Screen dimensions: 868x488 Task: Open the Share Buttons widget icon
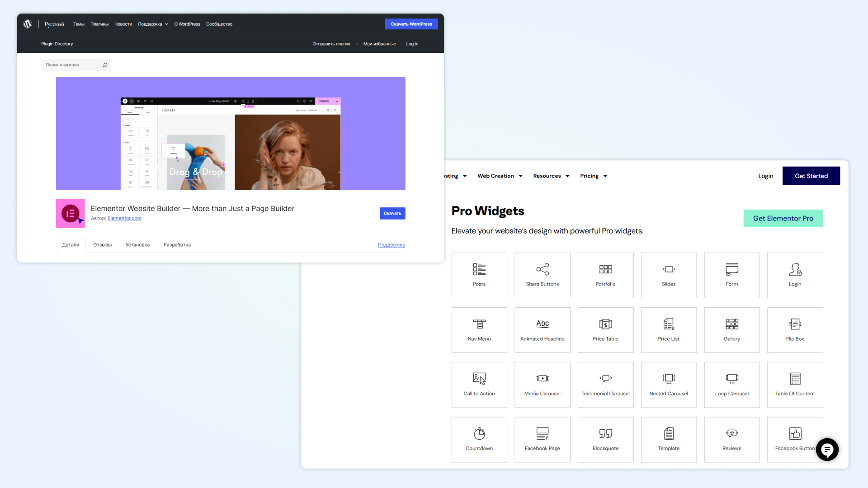[x=542, y=269]
